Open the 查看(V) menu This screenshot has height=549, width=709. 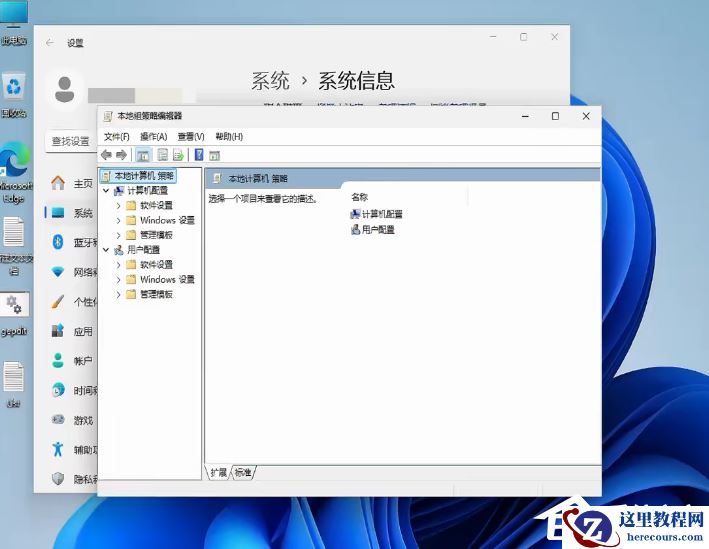click(191, 137)
